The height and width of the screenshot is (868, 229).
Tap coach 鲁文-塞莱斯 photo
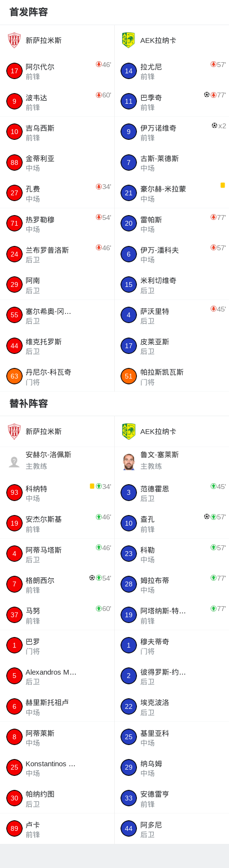[129, 461]
